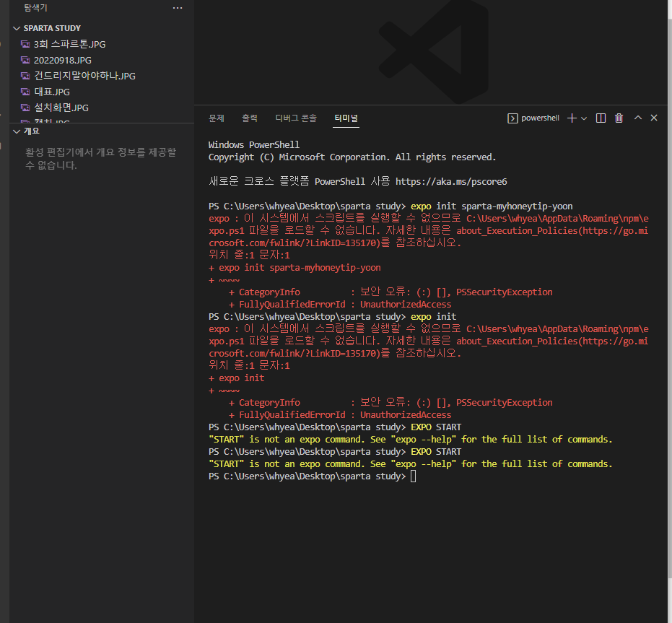Screen dimensions: 672x623
Task: Click the powershell terminal profile label
Action: [540, 118]
